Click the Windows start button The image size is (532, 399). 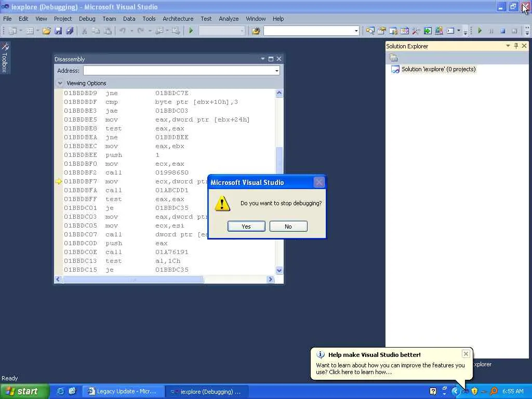tap(24, 391)
